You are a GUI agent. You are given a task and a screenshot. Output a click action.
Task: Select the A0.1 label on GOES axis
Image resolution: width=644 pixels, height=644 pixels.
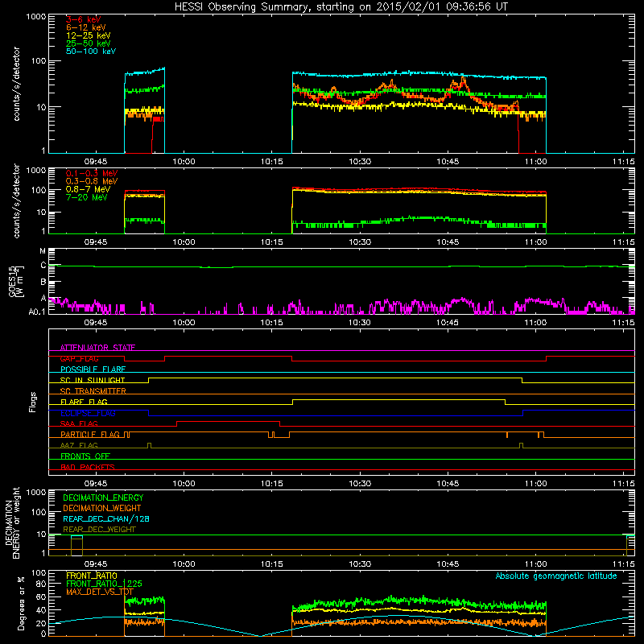37,312
